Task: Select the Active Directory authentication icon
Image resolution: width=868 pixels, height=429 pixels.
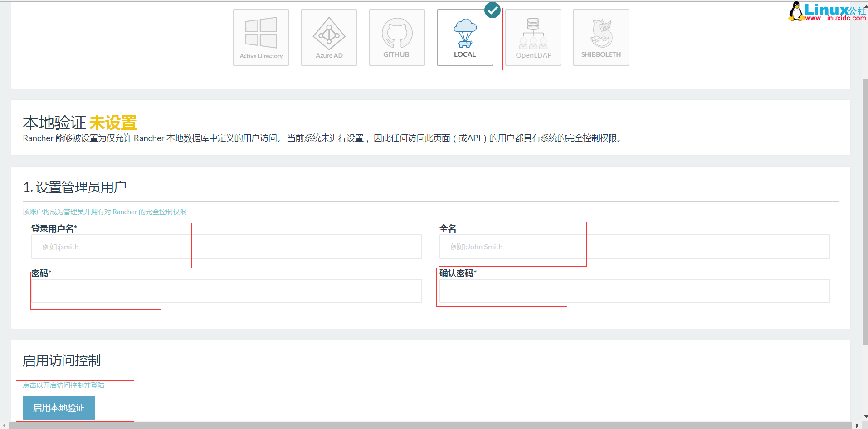Action: 261,37
